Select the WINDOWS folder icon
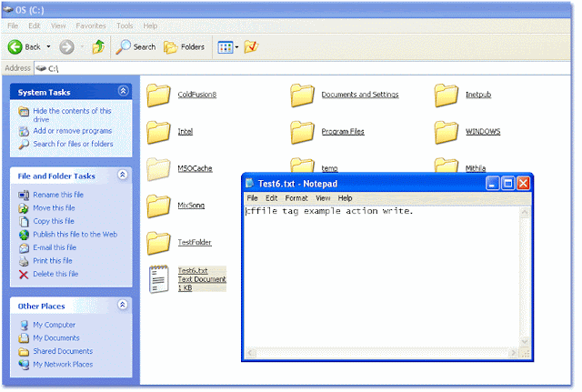The width and height of the screenshot is (582, 392). [447, 132]
